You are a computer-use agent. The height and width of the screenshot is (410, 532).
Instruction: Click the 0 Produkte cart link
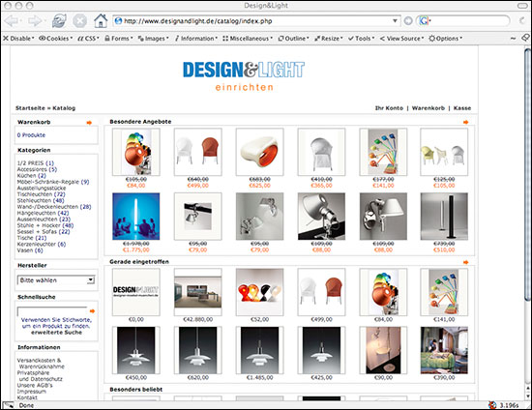(31, 135)
